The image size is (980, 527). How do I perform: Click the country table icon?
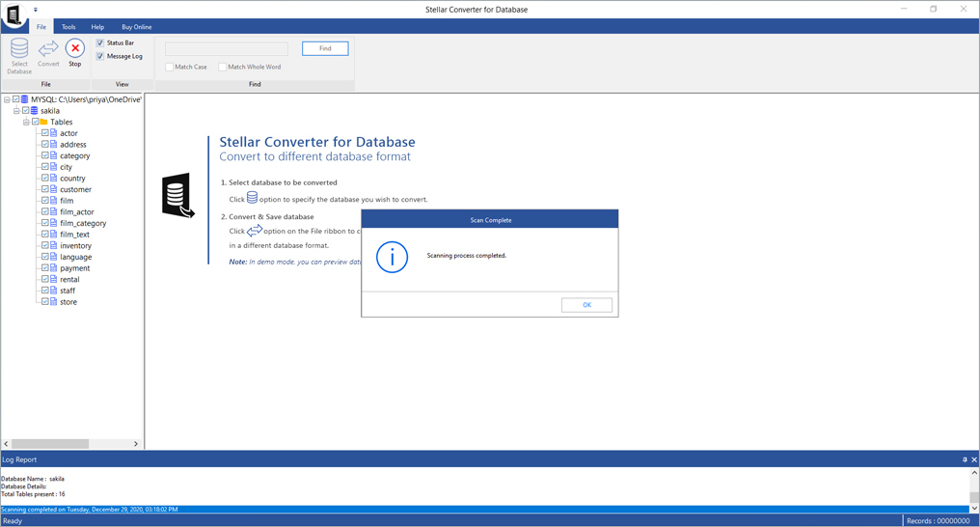[x=54, y=179]
